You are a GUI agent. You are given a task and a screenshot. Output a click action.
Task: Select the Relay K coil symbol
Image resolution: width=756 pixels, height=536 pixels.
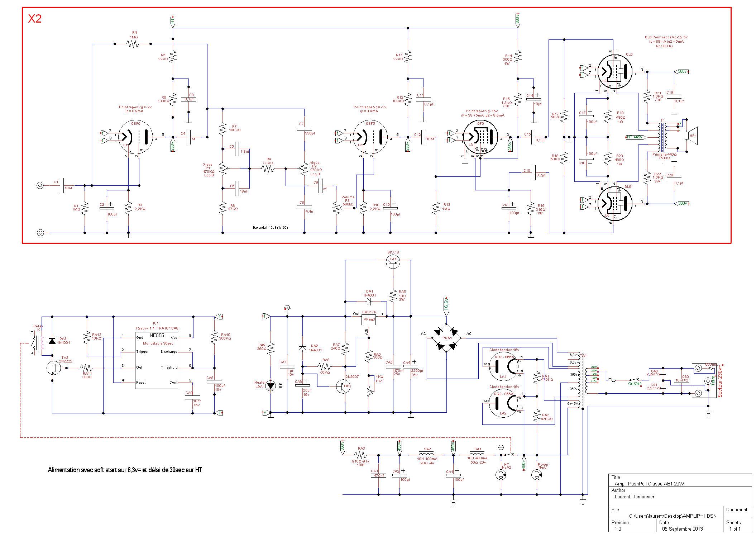[x=43, y=343]
